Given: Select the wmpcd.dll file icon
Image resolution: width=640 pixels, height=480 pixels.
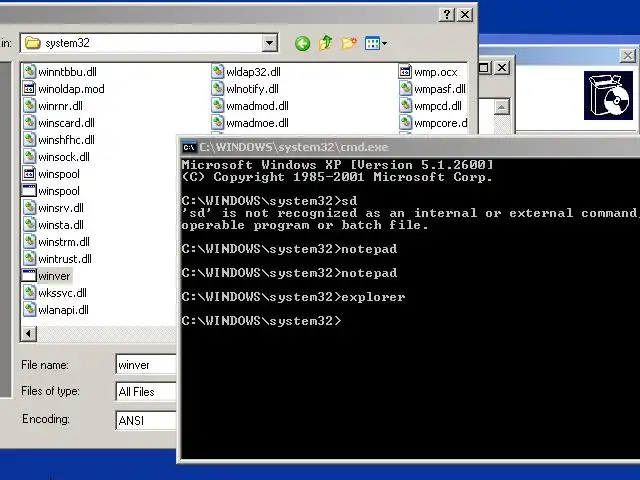Looking at the screenshot, I should tap(405, 106).
